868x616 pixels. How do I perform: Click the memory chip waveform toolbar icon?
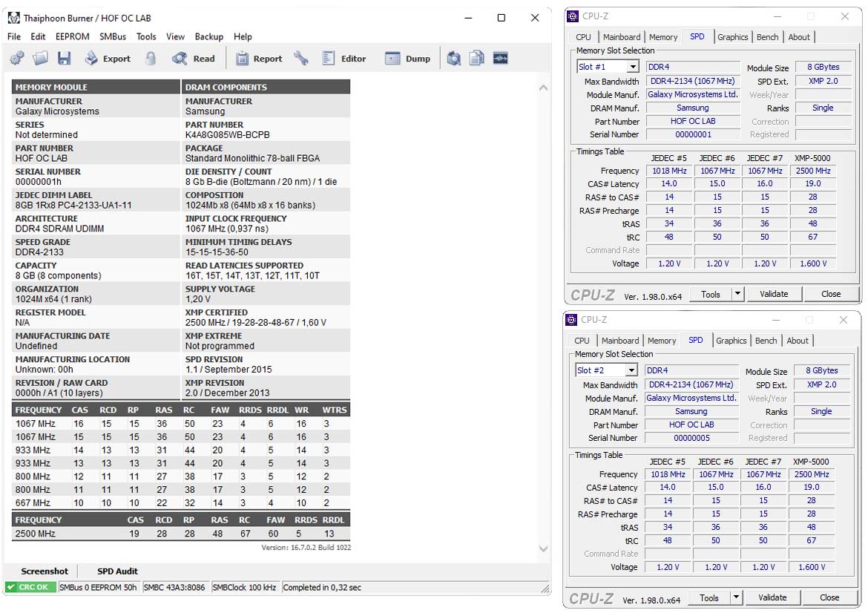501,58
